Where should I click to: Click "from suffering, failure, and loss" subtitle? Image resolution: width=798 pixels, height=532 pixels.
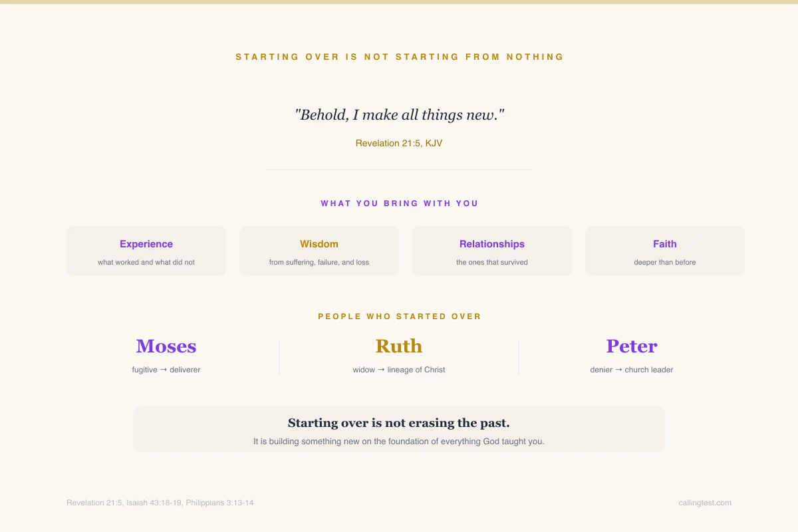(x=319, y=262)
